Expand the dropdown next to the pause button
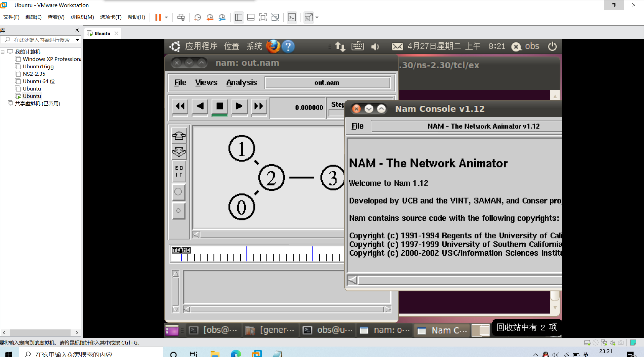The width and height of the screenshot is (644, 357). coord(166,17)
